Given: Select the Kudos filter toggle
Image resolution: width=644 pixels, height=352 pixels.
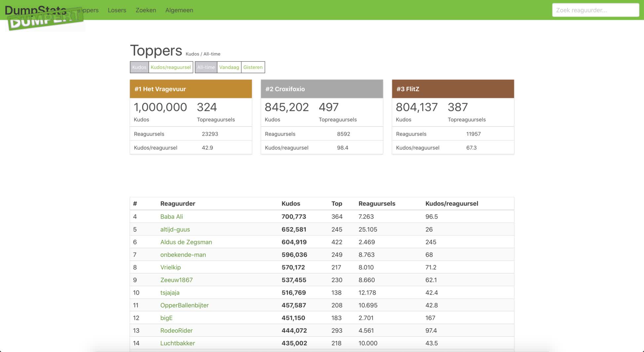Looking at the screenshot, I should coord(139,67).
